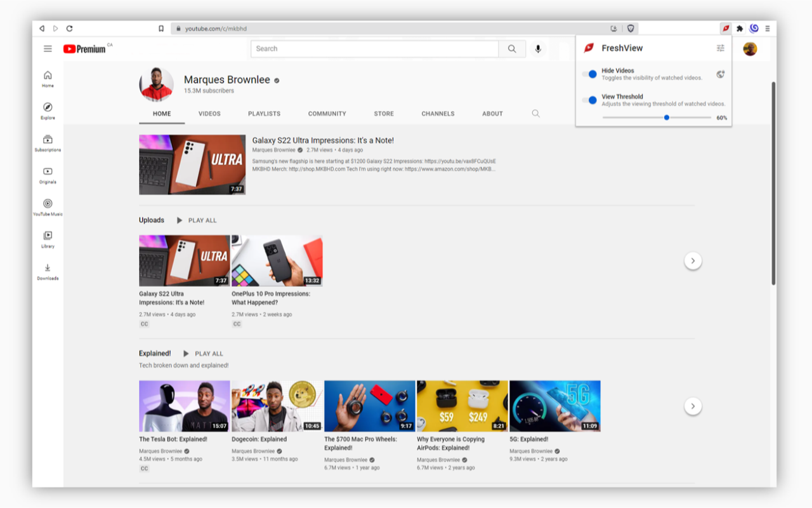Open The Tesla Bot: Explained! title

pyautogui.click(x=173, y=439)
